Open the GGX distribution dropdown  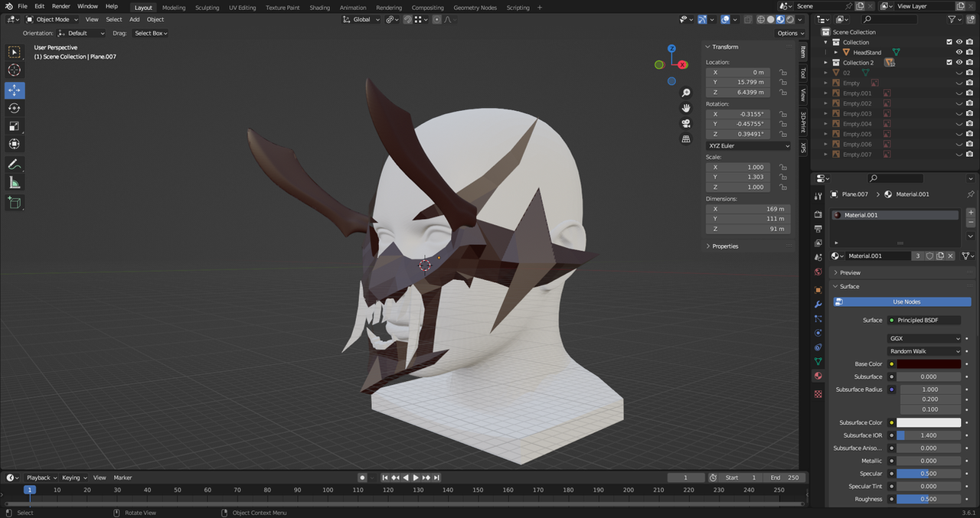point(924,338)
